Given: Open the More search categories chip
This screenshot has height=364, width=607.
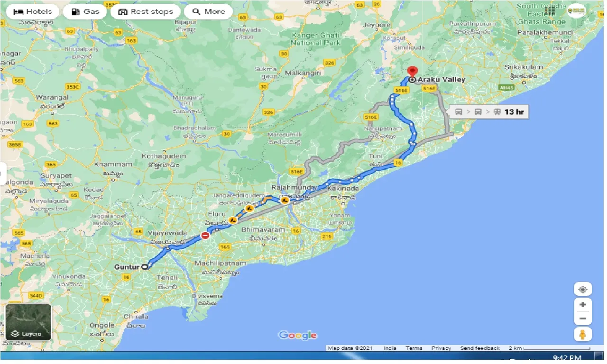Looking at the screenshot, I should [208, 12].
